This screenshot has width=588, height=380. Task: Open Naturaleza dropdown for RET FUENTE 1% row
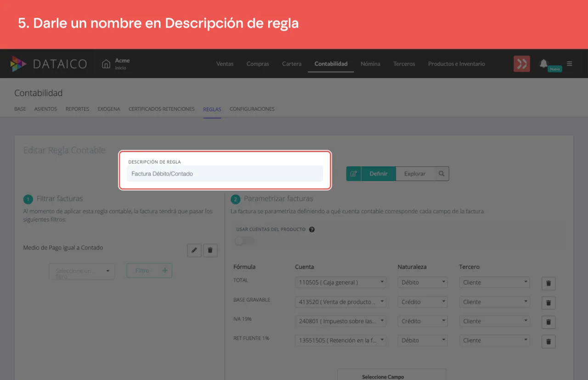[423, 340]
